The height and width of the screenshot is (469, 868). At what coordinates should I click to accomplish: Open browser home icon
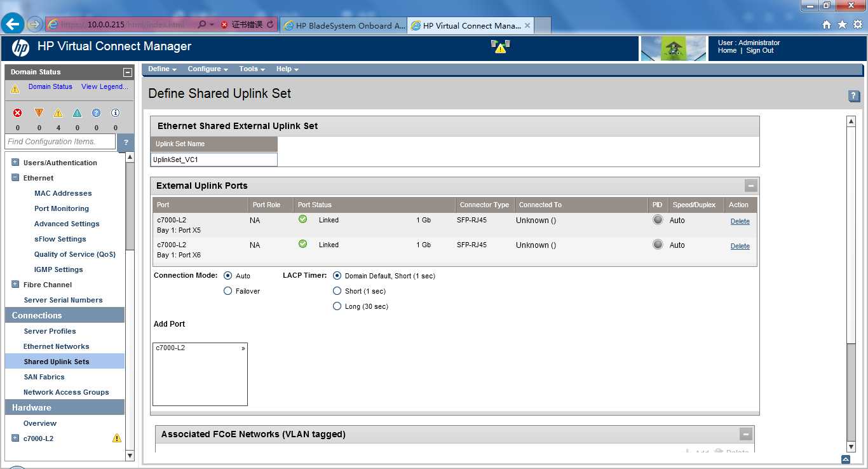pos(827,25)
